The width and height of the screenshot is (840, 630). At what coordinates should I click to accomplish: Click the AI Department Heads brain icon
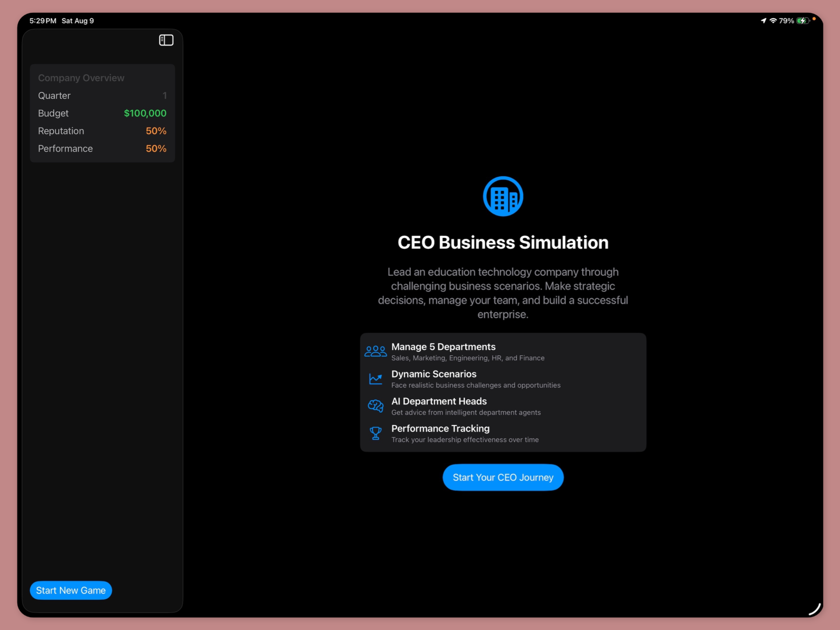coord(375,406)
